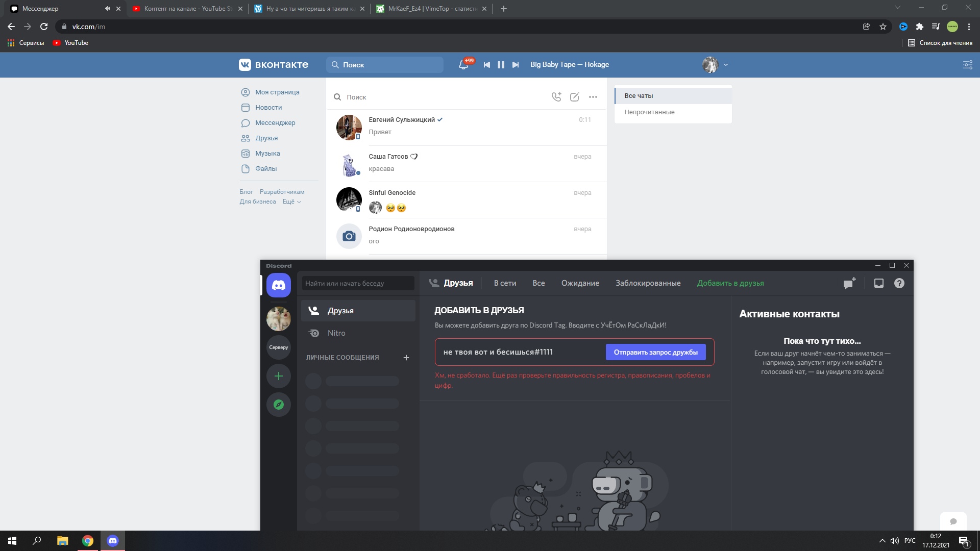Pause the Big Baby Tape track
Image resolution: width=980 pixels, height=551 pixels.
(501, 65)
